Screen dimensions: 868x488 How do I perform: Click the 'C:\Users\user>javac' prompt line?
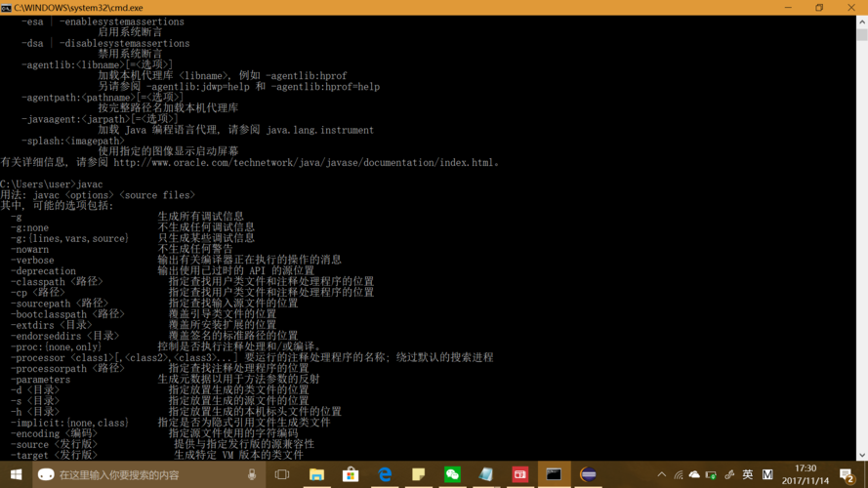point(52,184)
